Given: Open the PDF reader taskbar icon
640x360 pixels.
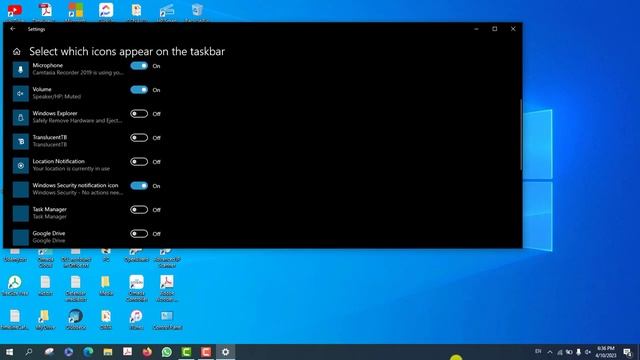Looking at the screenshot, I should click(127, 352).
